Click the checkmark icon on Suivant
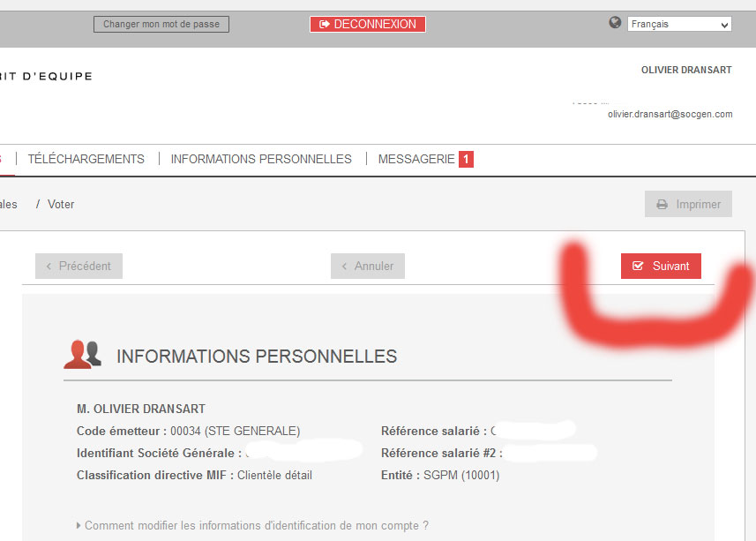The image size is (756, 541). [638, 267]
